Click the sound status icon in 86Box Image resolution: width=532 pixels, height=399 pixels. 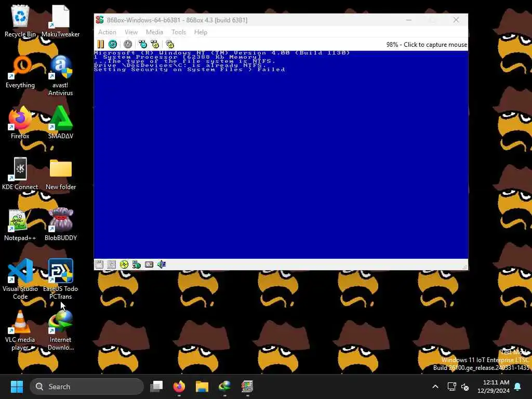click(x=162, y=264)
